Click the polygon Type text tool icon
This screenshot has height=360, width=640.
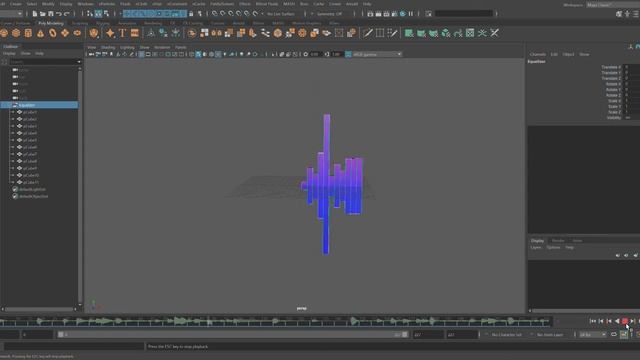122,33
